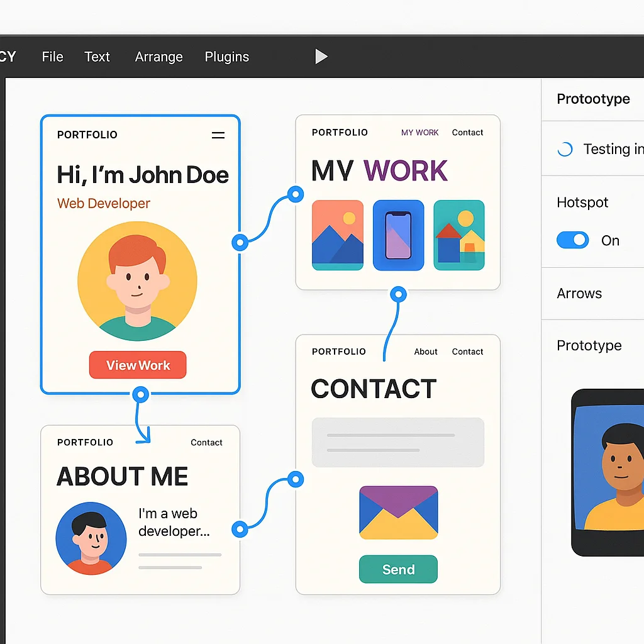This screenshot has width=644, height=644.
Task: Open the Arrange menu
Action: (158, 57)
